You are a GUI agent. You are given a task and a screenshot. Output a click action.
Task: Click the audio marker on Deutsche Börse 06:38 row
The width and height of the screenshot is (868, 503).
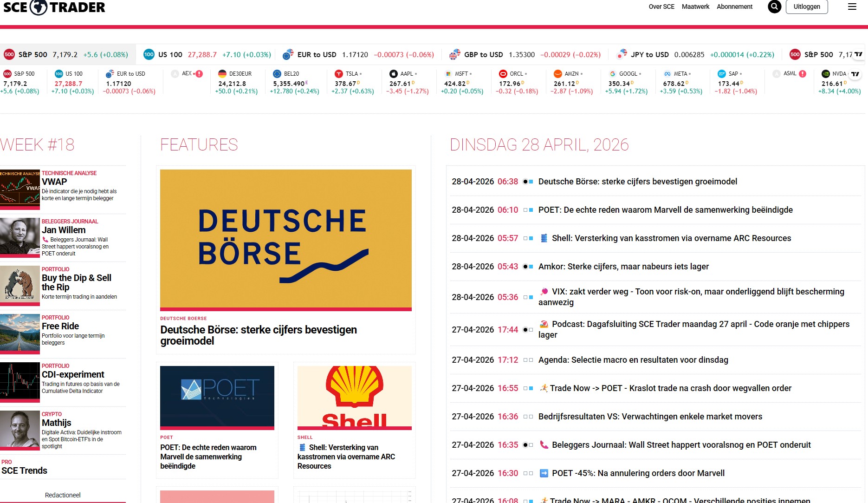525,182
